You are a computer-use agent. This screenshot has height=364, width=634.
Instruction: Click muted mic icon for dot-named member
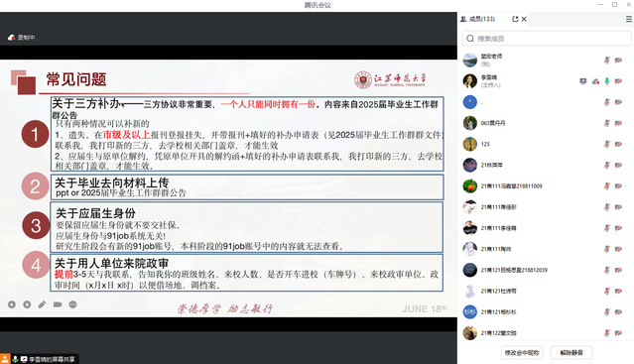(607, 102)
